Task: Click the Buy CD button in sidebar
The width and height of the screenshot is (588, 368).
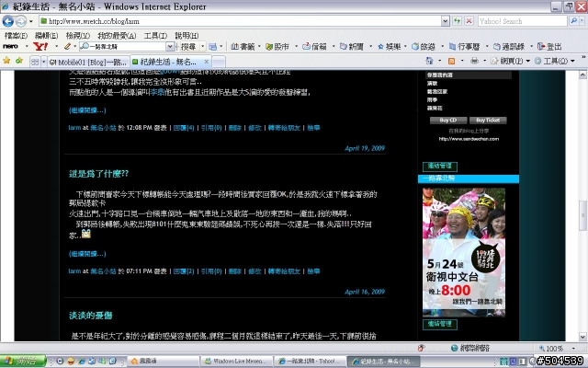Action: (448, 121)
